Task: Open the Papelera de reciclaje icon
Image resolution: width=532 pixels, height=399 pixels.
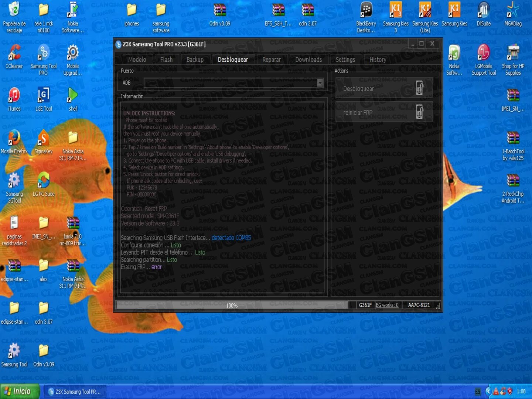Action: click(14, 17)
